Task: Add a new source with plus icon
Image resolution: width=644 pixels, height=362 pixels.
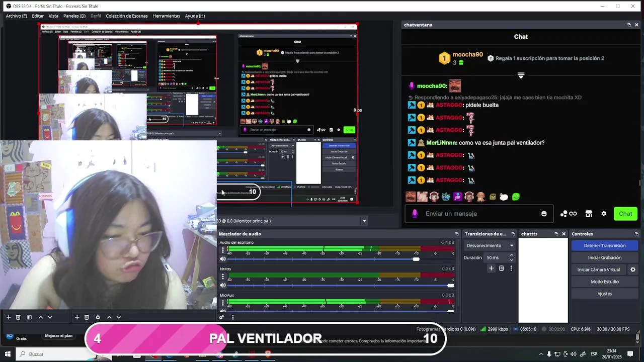Action: point(77,317)
